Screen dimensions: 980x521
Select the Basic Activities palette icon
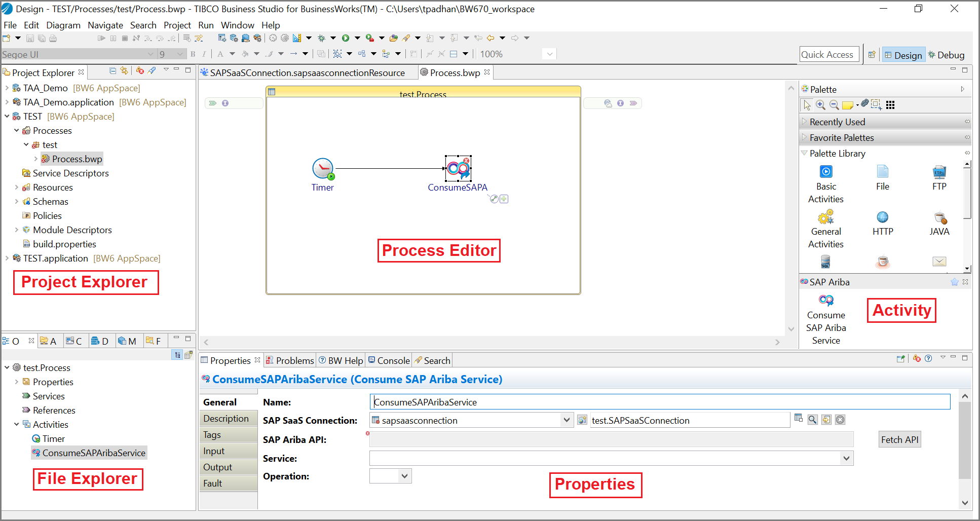click(826, 172)
